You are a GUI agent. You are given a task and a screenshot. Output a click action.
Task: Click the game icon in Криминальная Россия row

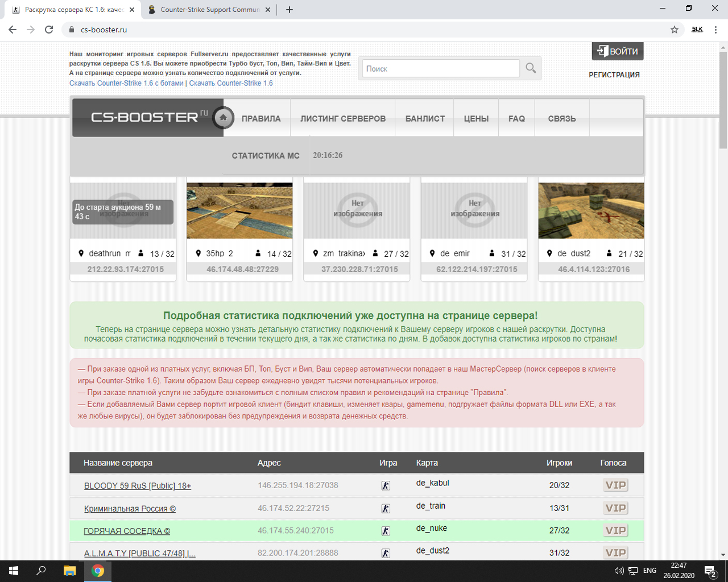point(386,508)
